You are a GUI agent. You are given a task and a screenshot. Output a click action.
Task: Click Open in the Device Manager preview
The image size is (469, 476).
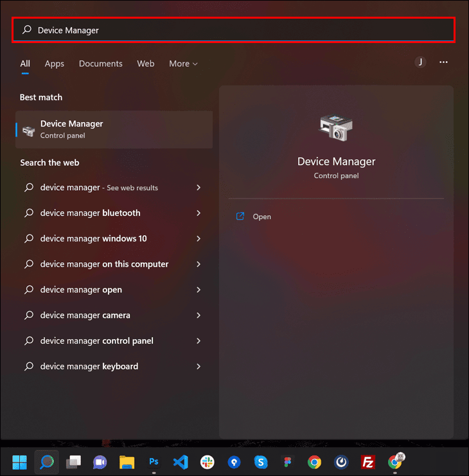click(x=261, y=216)
